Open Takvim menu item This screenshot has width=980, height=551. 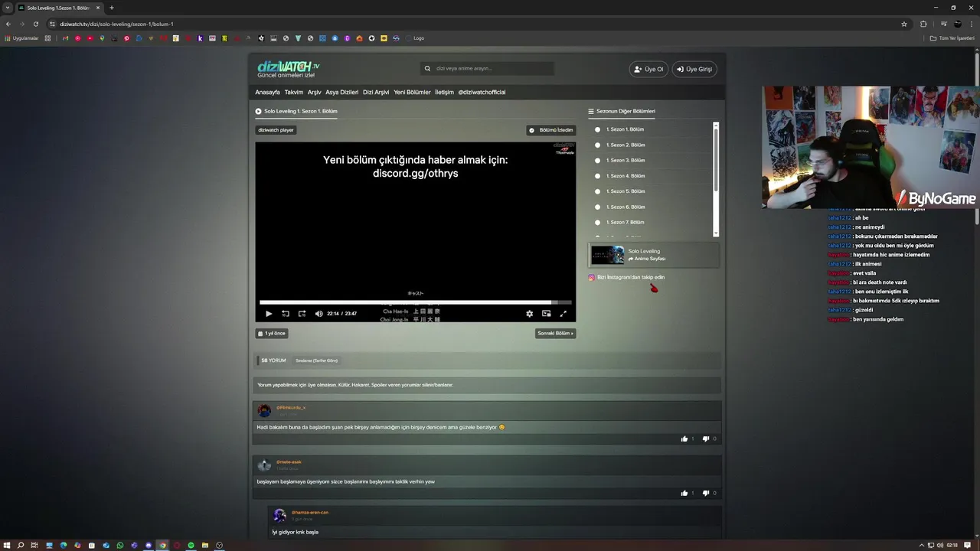tap(294, 92)
